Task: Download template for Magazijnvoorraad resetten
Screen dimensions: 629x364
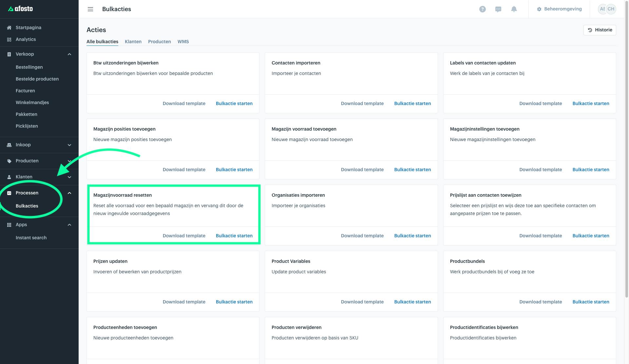Action: (x=184, y=236)
